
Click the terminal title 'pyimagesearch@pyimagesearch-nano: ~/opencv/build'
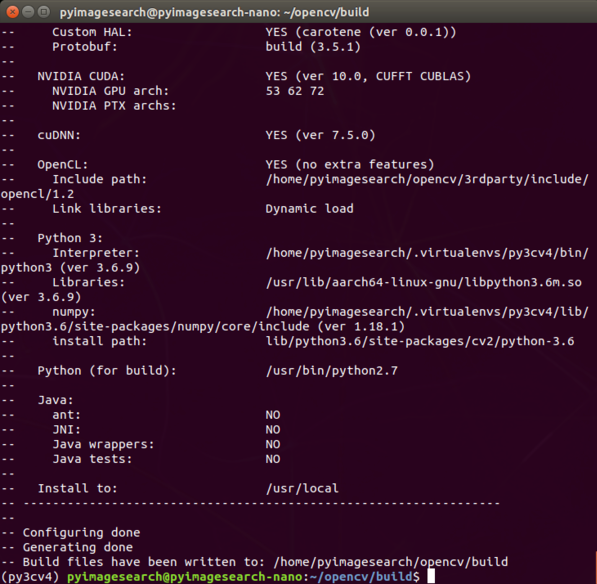click(214, 12)
